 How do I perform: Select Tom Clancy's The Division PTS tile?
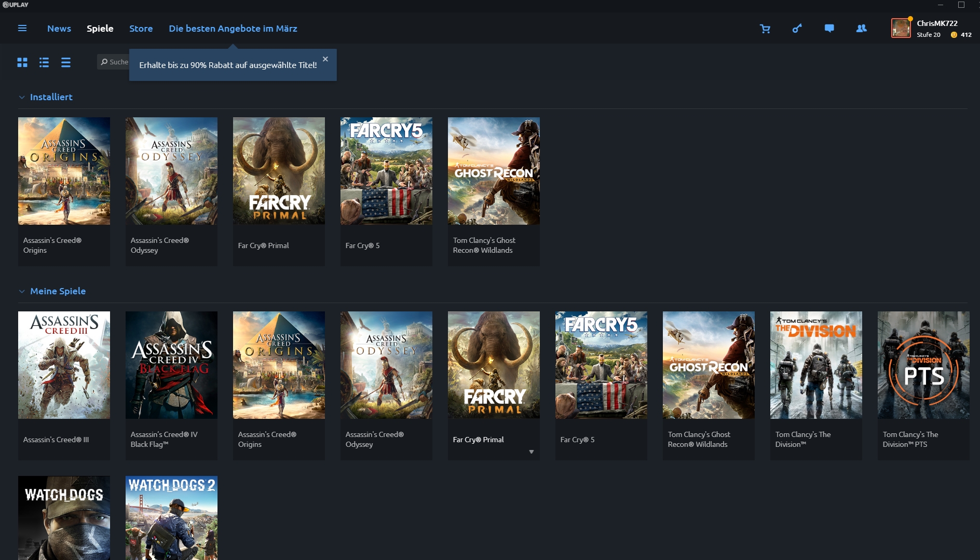[923, 386]
